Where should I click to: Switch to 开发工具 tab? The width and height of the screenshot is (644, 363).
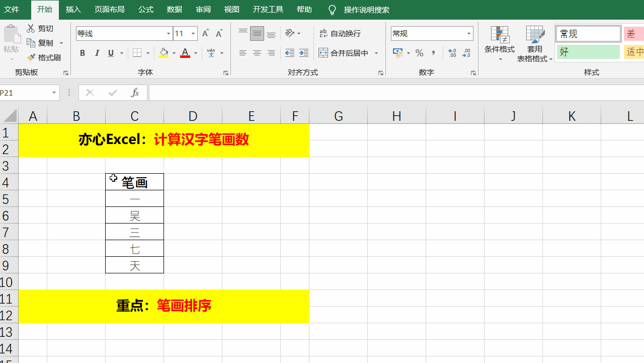tap(268, 10)
